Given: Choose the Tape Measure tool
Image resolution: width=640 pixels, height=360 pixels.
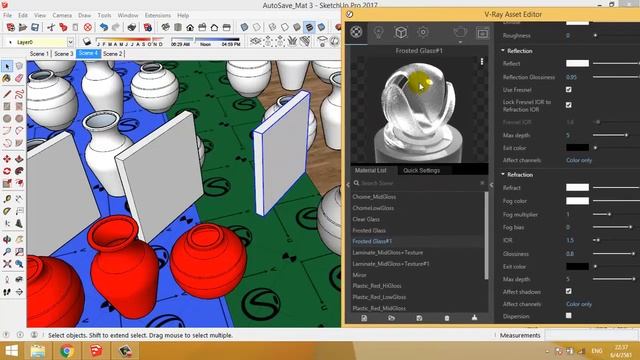Looking at the screenshot, I should [x=7, y=199].
